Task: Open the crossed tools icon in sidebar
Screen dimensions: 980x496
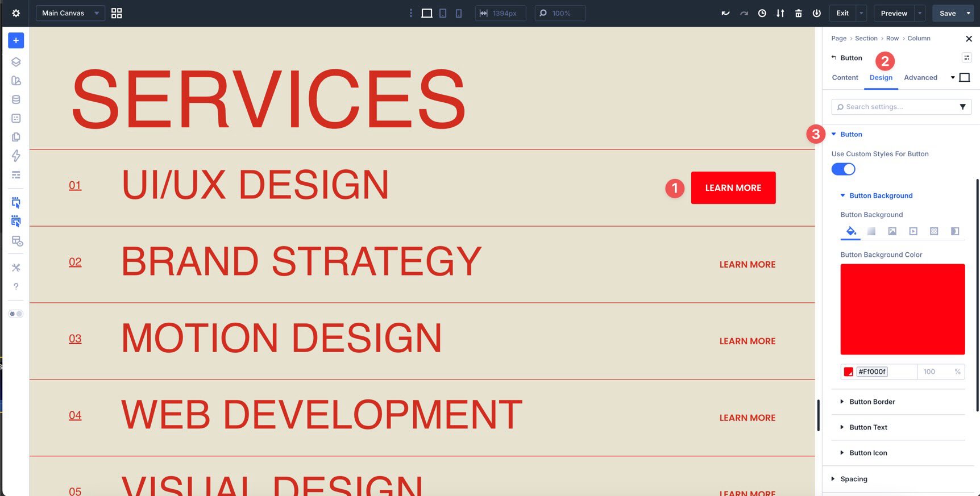Action: [x=16, y=268]
